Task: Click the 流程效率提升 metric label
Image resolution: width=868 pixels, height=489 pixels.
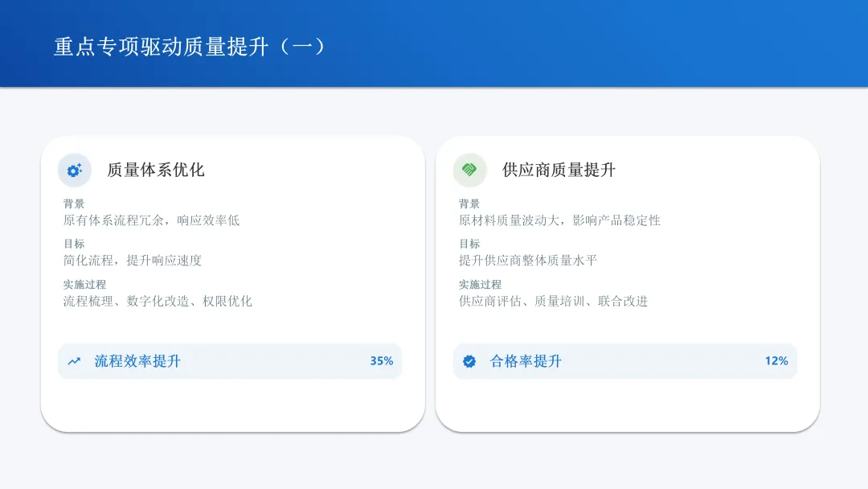Action: pos(137,361)
